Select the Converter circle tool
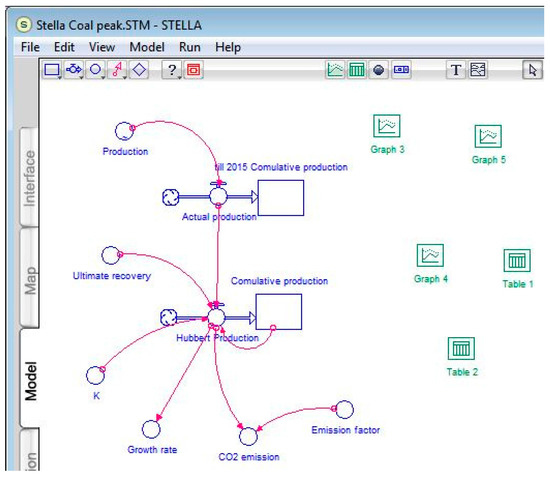This screenshot has height=478, width=550. click(95, 70)
